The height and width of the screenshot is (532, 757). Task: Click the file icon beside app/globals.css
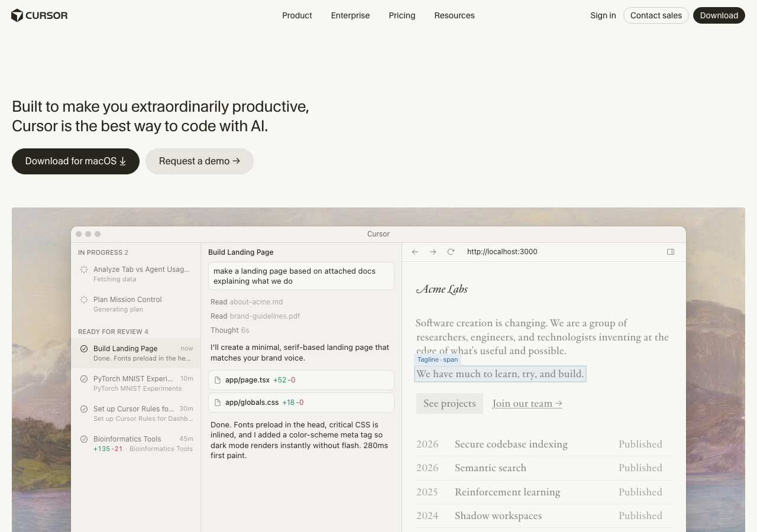click(218, 403)
